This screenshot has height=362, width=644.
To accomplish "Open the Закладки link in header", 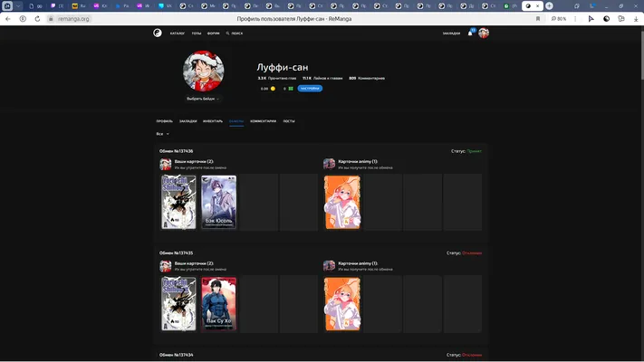I will point(451,33).
